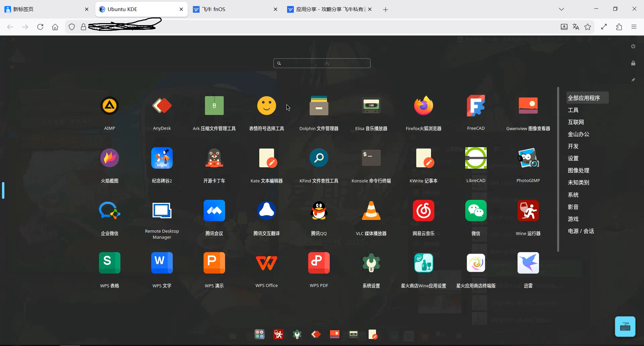Switch to the 新标签页 browser tab
The image size is (644, 346).
coord(47,9)
